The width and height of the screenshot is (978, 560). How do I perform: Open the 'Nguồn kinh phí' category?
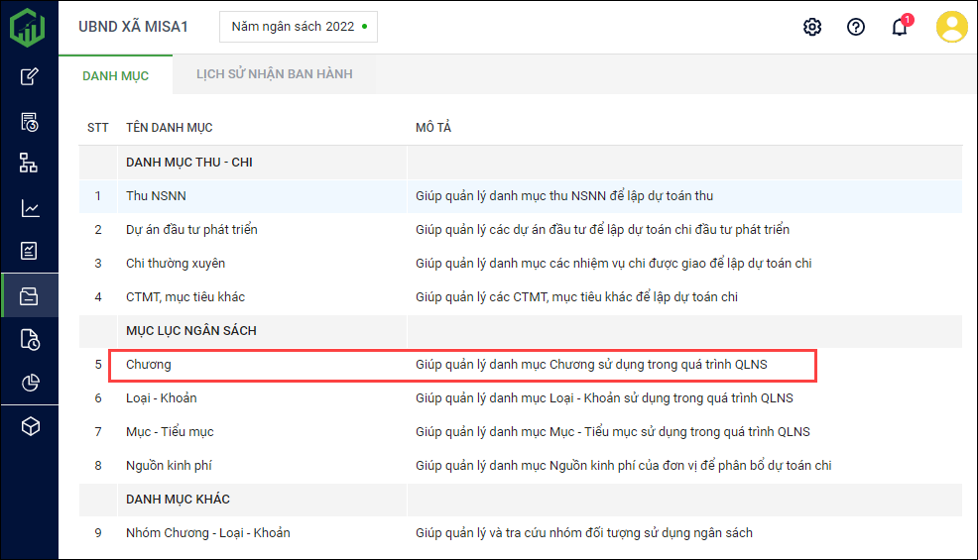[169, 466]
